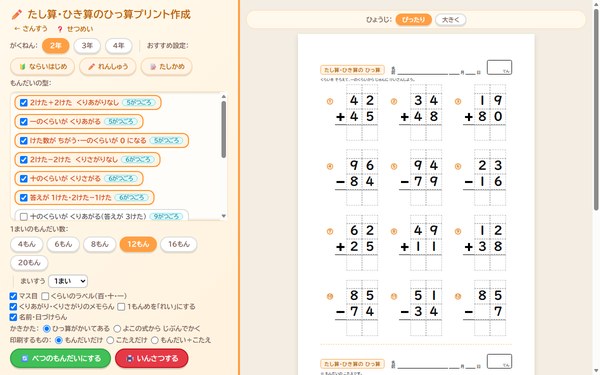Click the worksheet preview page

(416, 204)
